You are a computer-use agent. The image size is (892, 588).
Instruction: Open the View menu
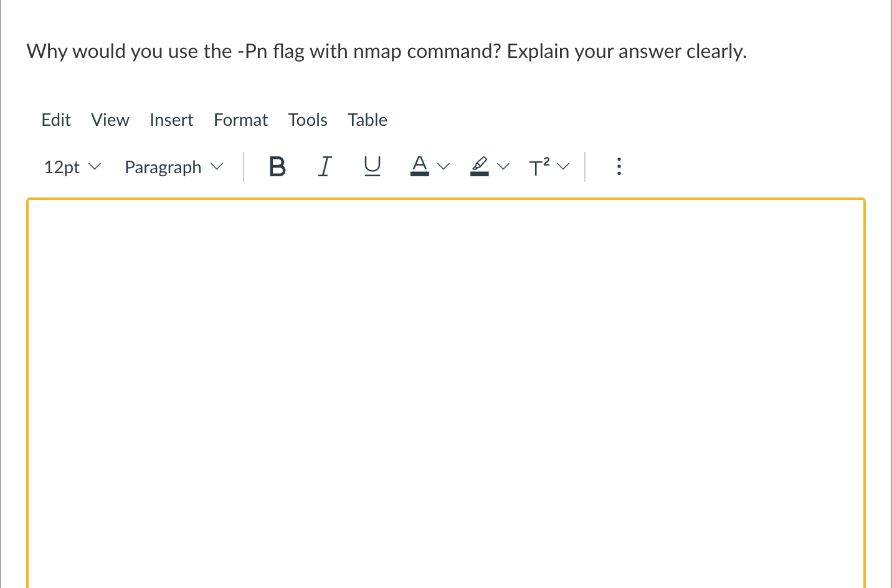tap(110, 120)
